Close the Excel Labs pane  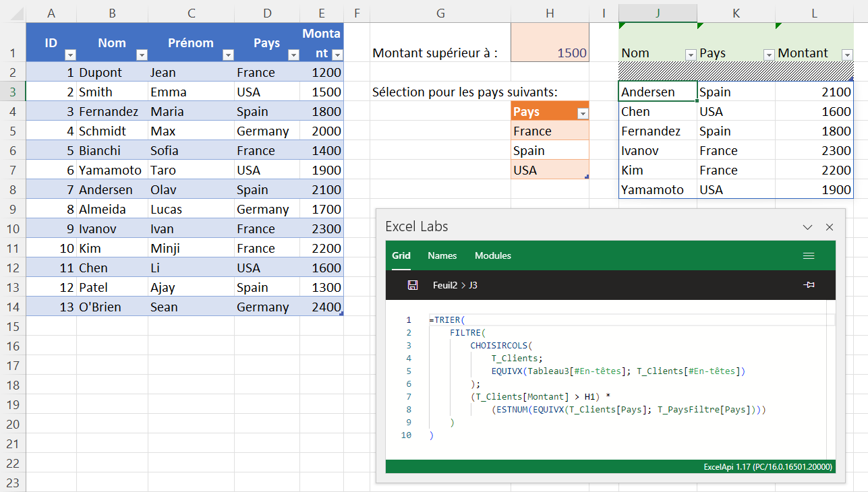coord(830,227)
